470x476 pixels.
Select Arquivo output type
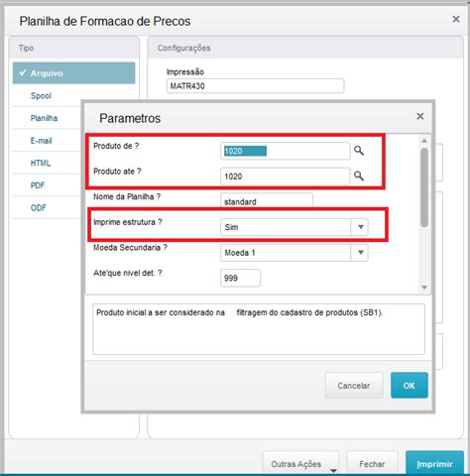[x=74, y=73]
